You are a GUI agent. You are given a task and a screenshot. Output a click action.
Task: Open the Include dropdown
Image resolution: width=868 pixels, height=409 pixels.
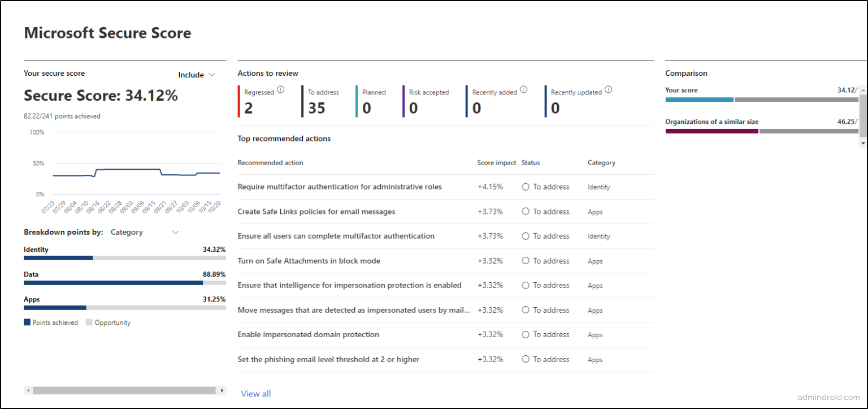click(197, 75)
